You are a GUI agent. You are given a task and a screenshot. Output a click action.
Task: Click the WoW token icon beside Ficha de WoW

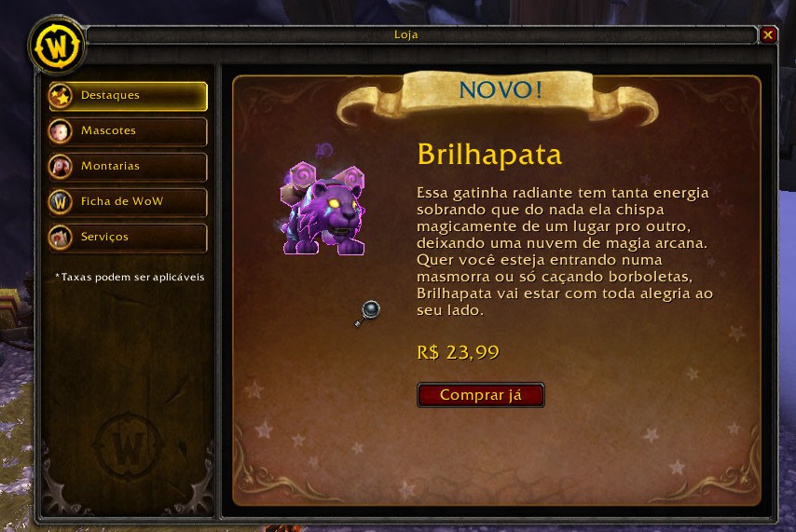click(61, 202)
